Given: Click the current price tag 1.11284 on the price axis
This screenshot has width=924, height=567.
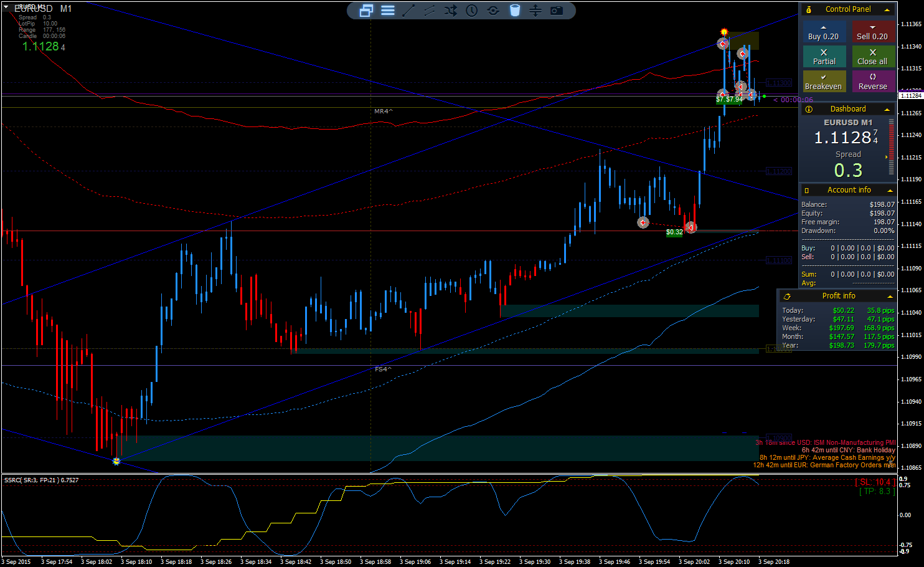Looking at the screenshot, I should click(911, 95).
